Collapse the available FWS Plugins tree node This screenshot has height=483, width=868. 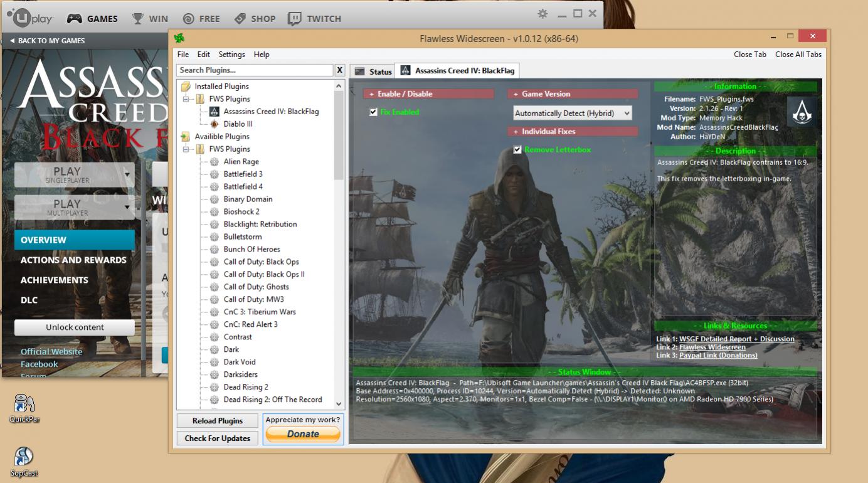tap(186, 149)
